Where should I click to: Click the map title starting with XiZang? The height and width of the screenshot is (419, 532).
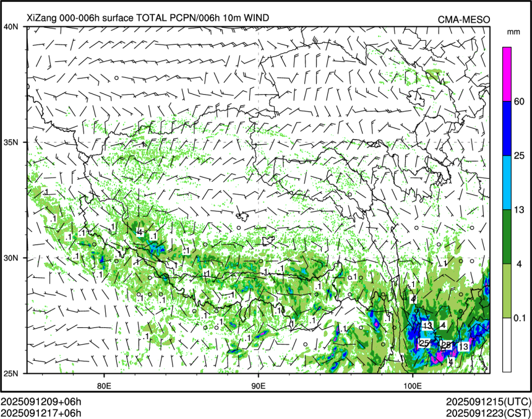pyautogui.click(x=148, y=18)
